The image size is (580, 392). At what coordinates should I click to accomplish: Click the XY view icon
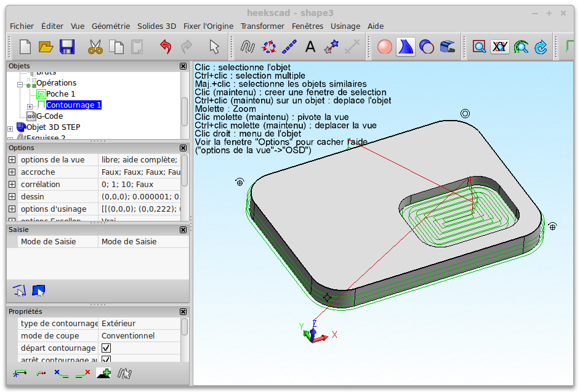point(500,47)
